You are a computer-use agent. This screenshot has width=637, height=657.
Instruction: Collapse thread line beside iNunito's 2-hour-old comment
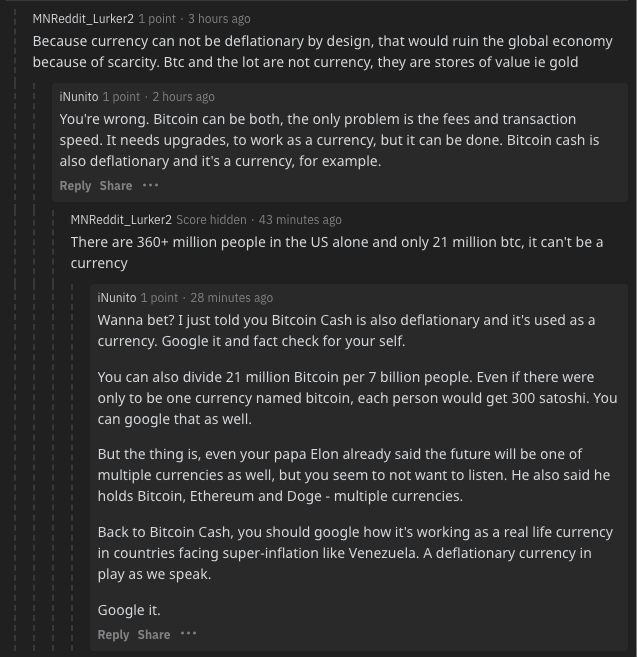pyautogui.click(x=34, y=367)
